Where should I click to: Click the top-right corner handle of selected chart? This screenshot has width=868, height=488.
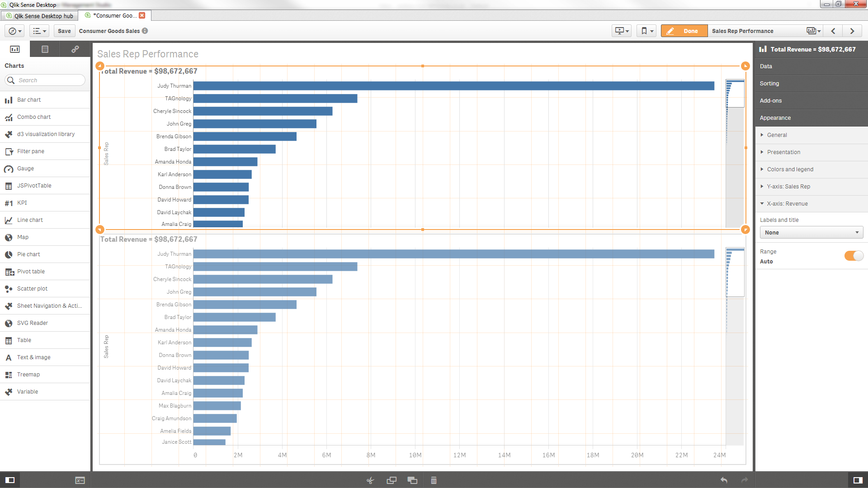(x=745, y=66)
